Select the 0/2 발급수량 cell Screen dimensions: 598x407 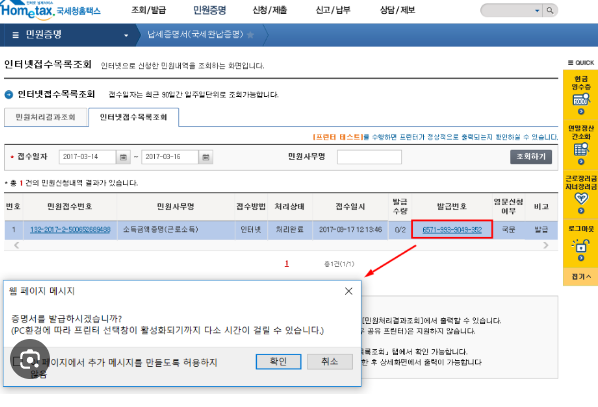400,230
